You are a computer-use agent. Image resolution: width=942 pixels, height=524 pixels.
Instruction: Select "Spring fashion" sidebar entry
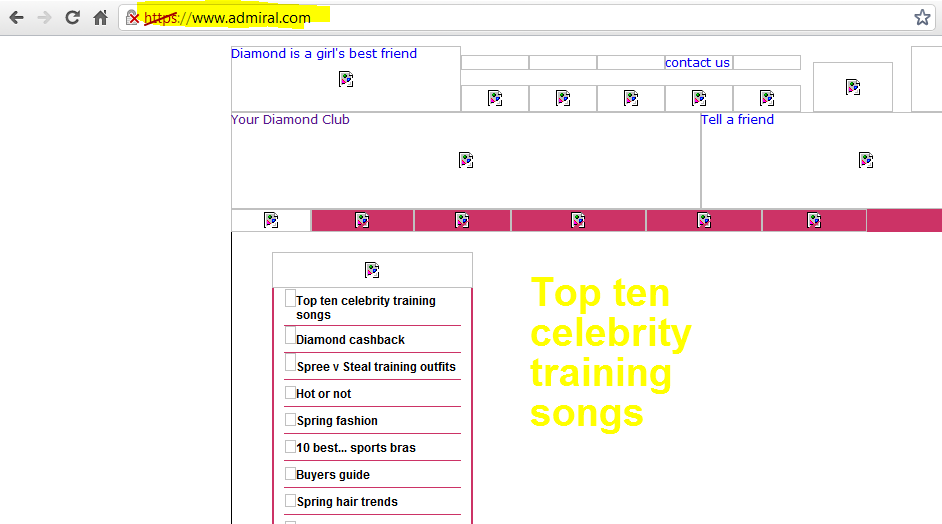(337, 421)
